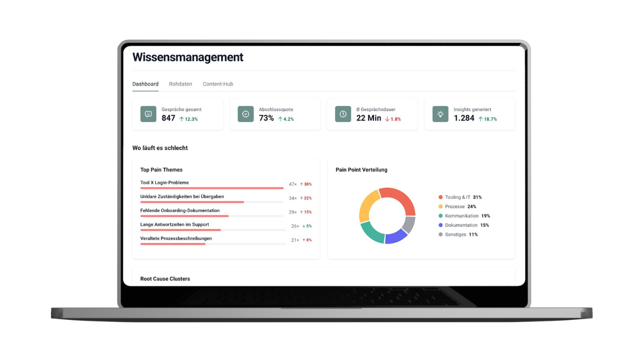This screenshot has height=362, width=644.
Task: Click the clock icon on the Gesprächsdauer card
Action: click(x=343, y=114)
